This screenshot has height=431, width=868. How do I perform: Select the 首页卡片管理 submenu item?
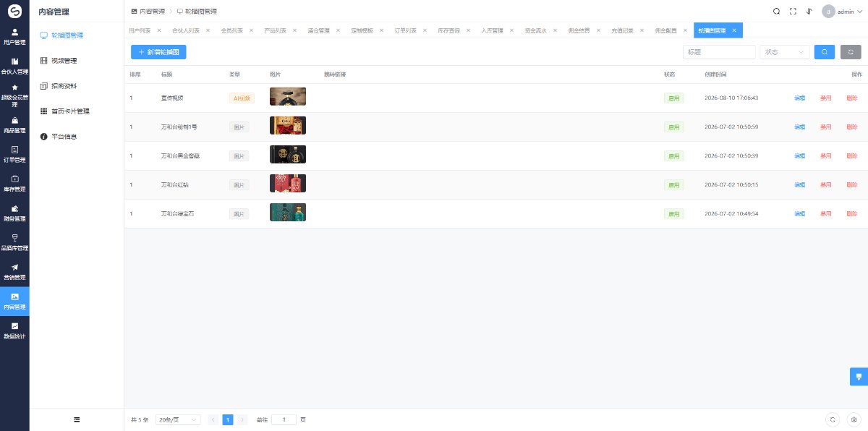click(77, 111)
